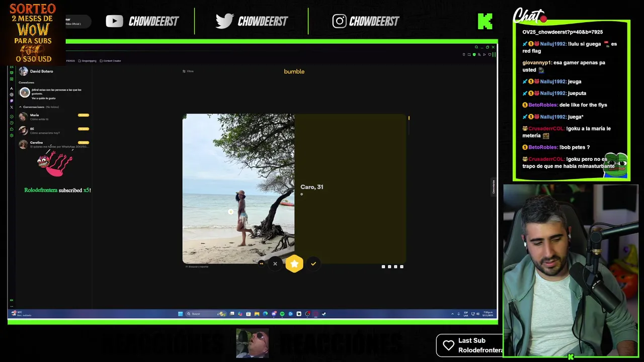Open the Dropshipping bookmarks folder

[88, 61]
